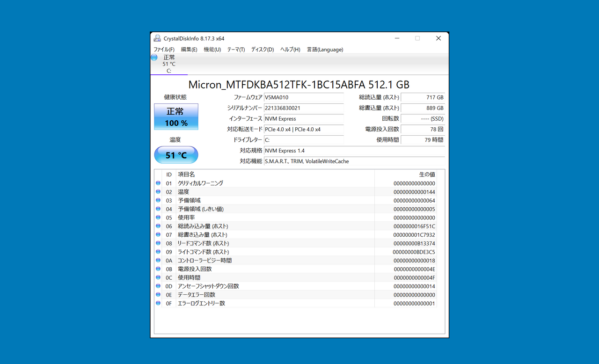The width and height of the screenshot is (599, 364).
Task: Select the C: drive tab at top
Action: coord(169,64)
